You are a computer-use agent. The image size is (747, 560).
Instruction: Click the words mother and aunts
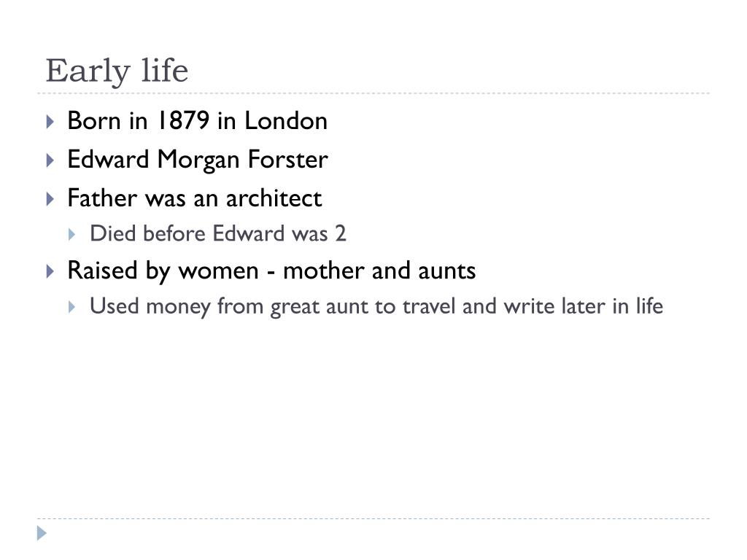click(x=379, y=271)
